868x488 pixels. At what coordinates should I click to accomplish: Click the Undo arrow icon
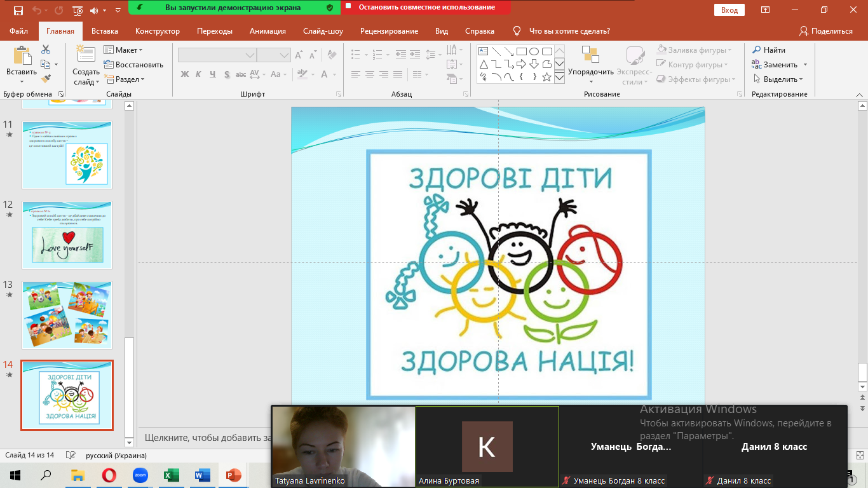click(x=36, y=10)
